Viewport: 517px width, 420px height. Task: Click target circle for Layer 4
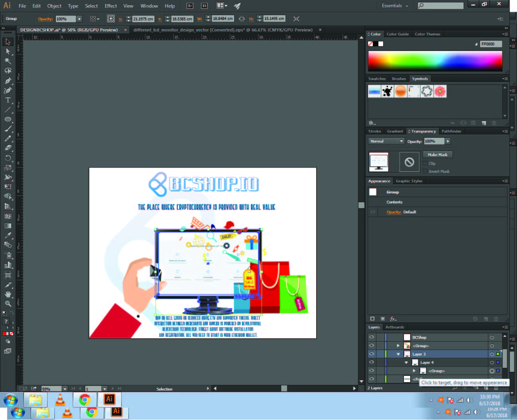click(x=492, y=362)
